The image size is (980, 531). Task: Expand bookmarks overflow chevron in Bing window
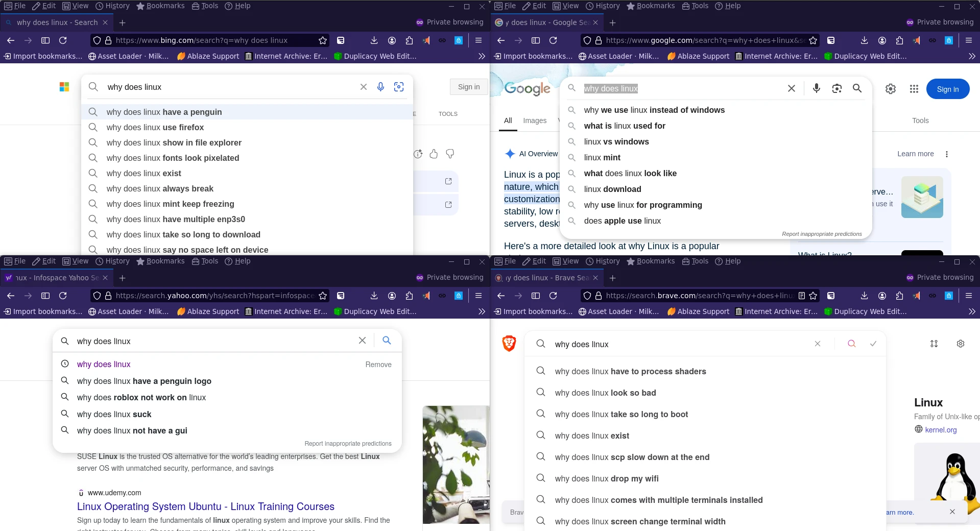point(482,56)
